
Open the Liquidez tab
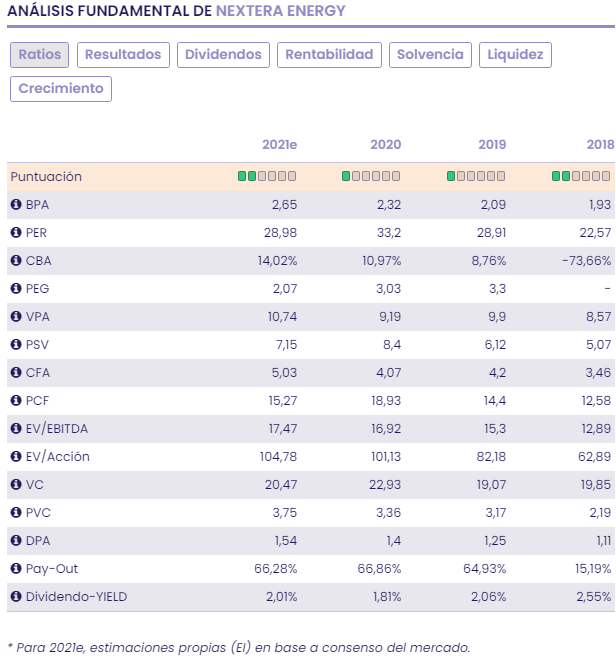point(515,55)
